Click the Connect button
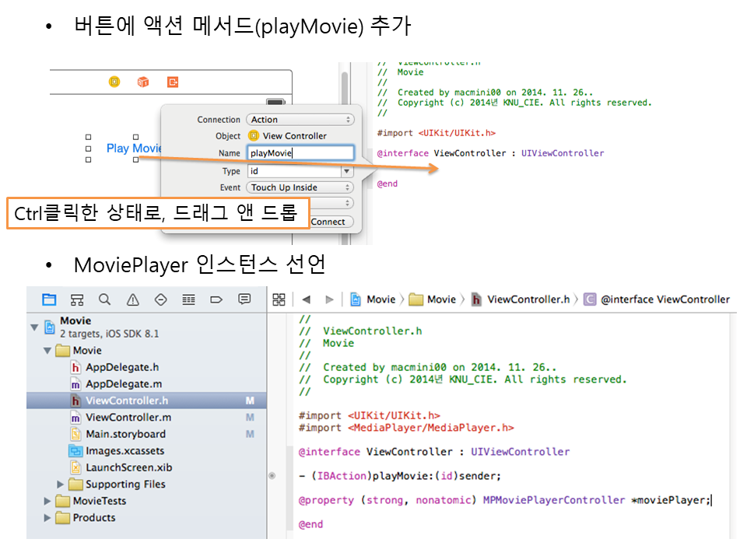Image resolution: width=747 pixels, height=560 pixels. pos(328,222)
